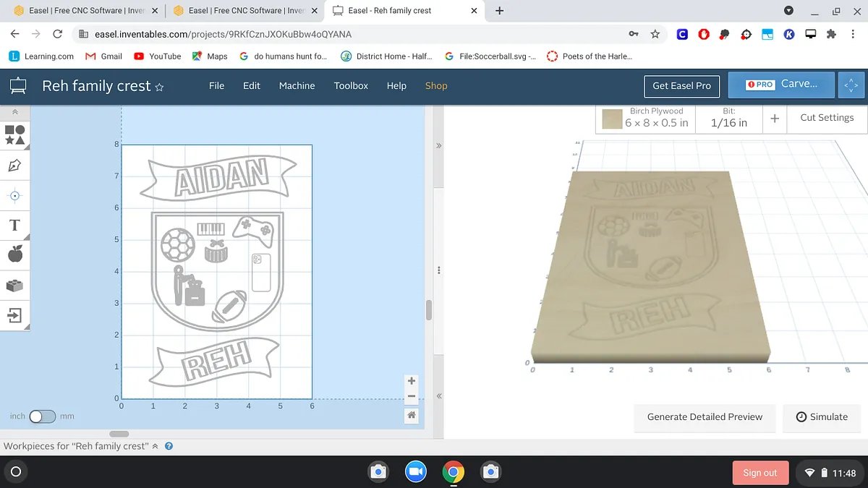
Task: Select the Shapes tool in left sidebar
Action: [x=14, y=135]
